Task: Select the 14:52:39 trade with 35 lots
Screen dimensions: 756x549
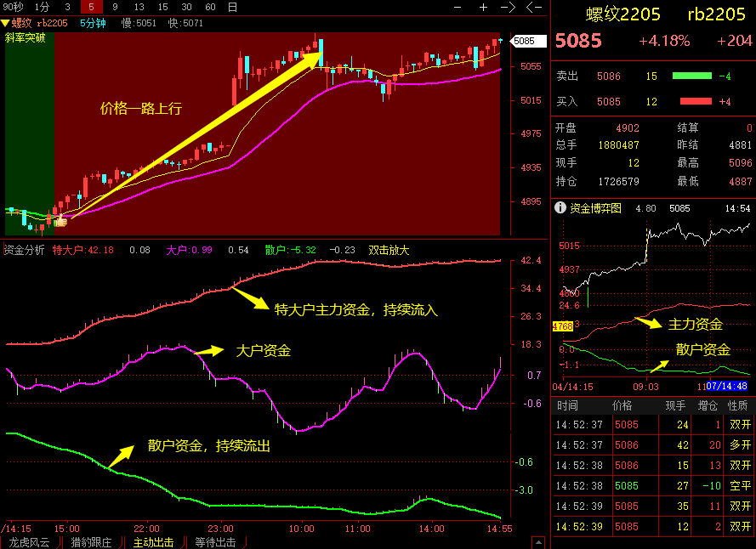Action: pos(653,507)
